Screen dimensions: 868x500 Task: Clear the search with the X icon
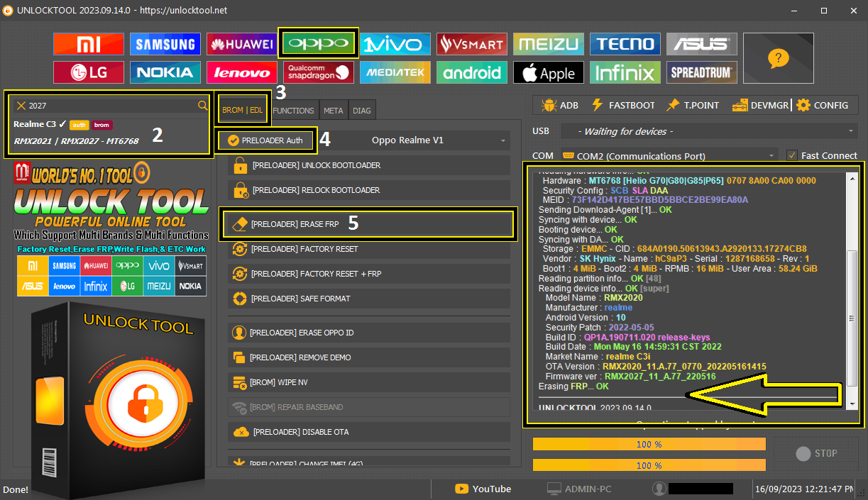click(x=21, y=106)
